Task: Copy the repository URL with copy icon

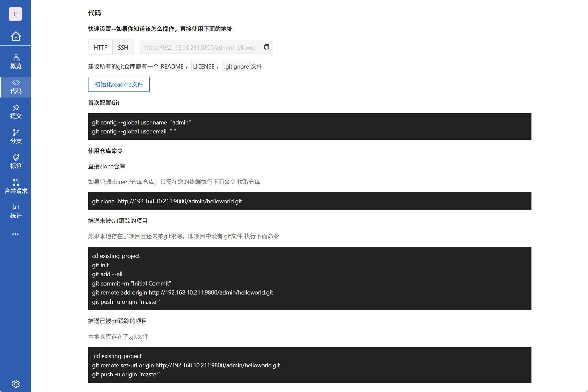Action: pyautogui.click(x=266, y=47)
